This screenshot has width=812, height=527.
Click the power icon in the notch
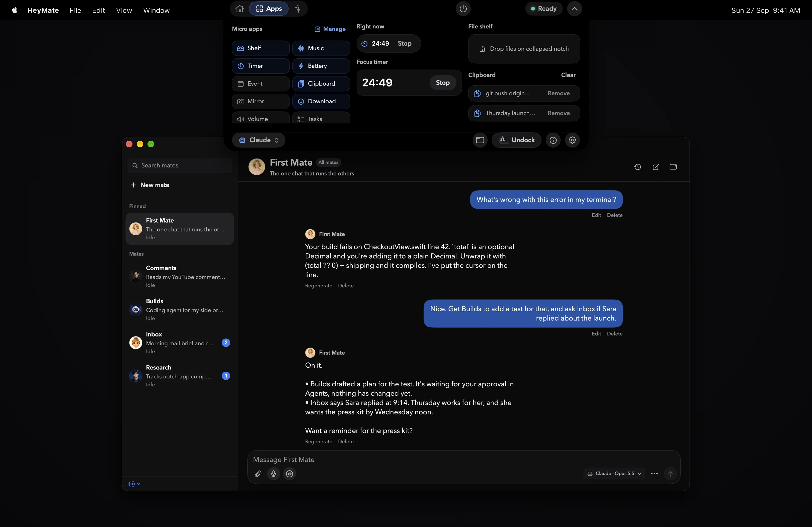(x=463, y=9)
